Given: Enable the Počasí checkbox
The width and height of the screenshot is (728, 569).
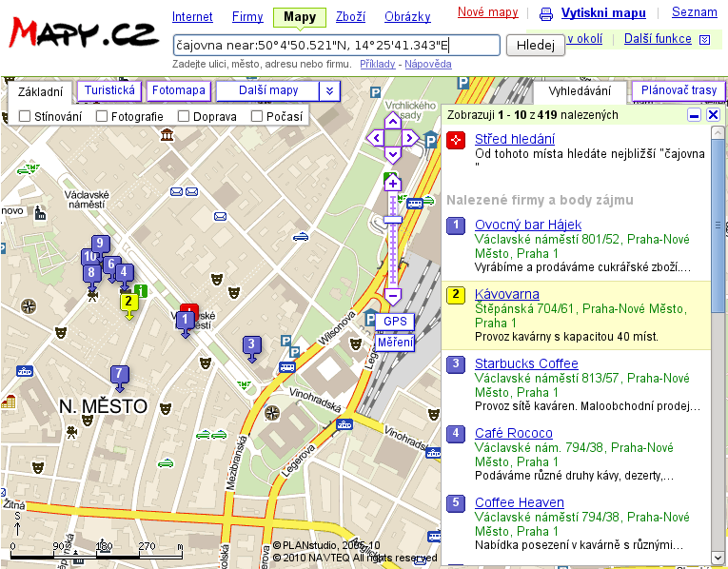Looking at the screenshot, I should [257, 116].
